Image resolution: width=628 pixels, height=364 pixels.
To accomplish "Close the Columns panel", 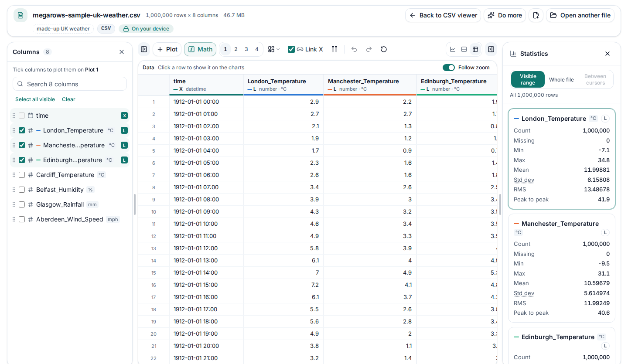I will pos(122,52).
